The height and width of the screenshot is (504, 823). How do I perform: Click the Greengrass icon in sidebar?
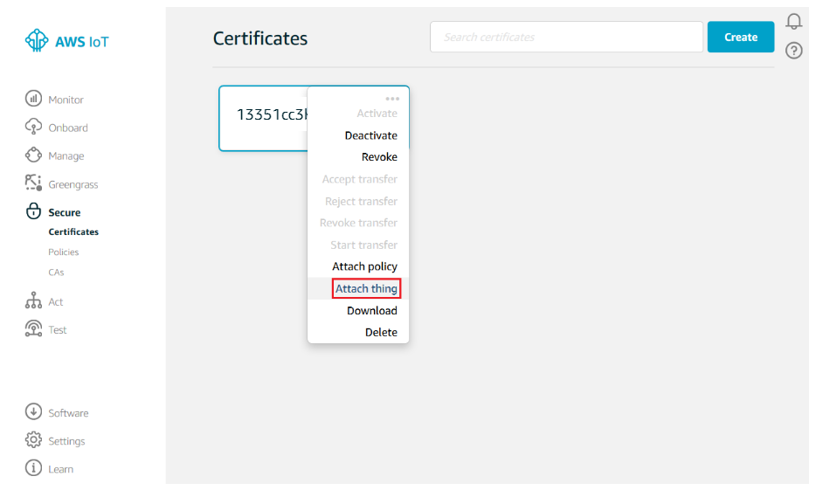tap(33, 183)
